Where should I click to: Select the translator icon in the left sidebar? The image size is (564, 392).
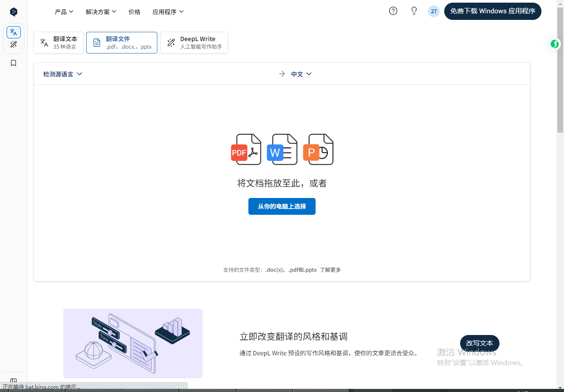coord(14,32)
